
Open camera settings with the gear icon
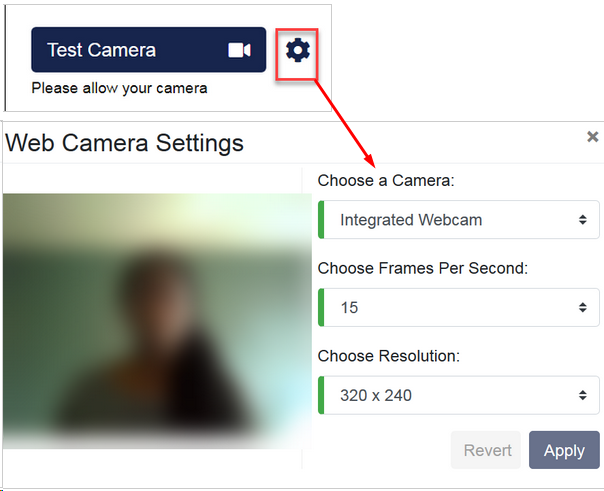click(x=297, y=50)
